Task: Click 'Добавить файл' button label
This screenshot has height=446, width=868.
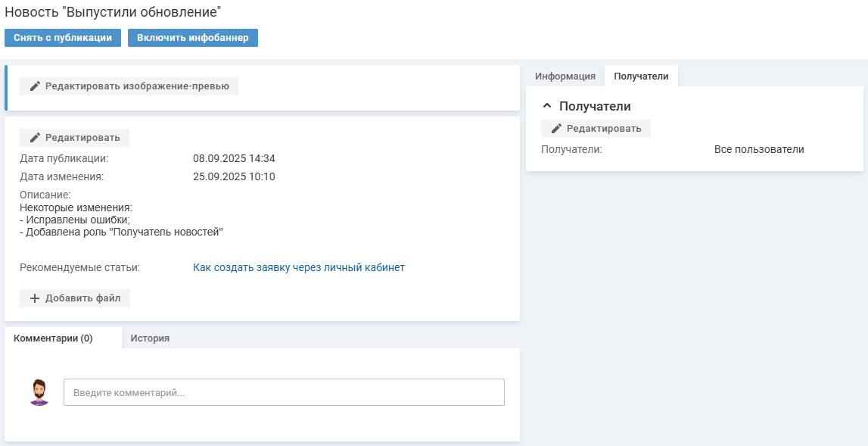Action: pos(82,298)
